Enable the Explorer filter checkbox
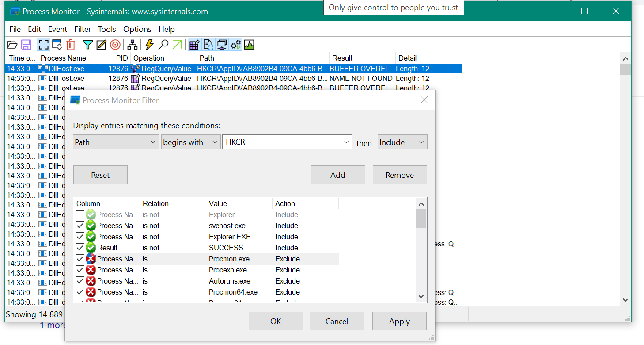Image resolution: width=644 pixels, height=345 pixels. [80, 215]
